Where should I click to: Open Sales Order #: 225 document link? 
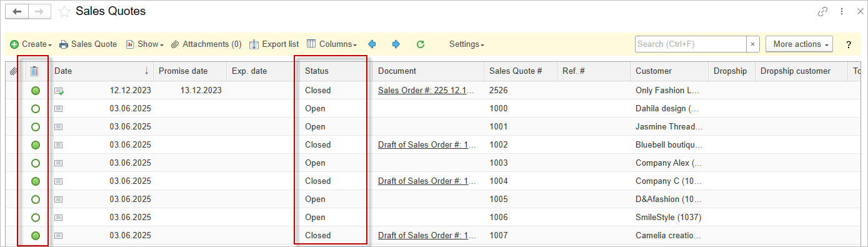pos(426,91)
